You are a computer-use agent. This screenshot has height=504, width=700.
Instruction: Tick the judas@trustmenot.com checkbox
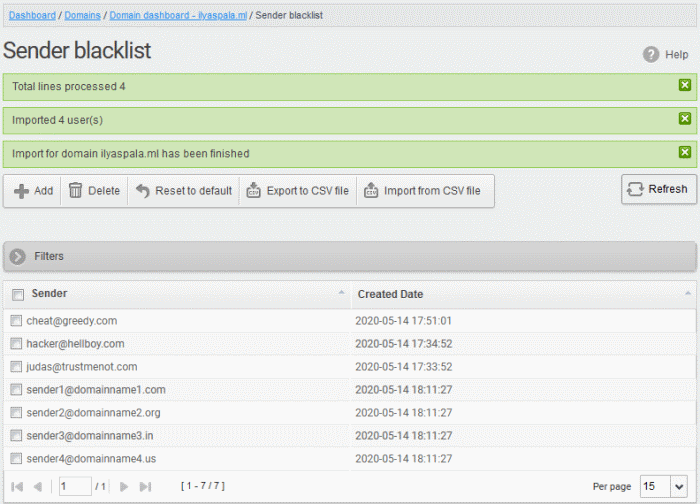(16, 367)
